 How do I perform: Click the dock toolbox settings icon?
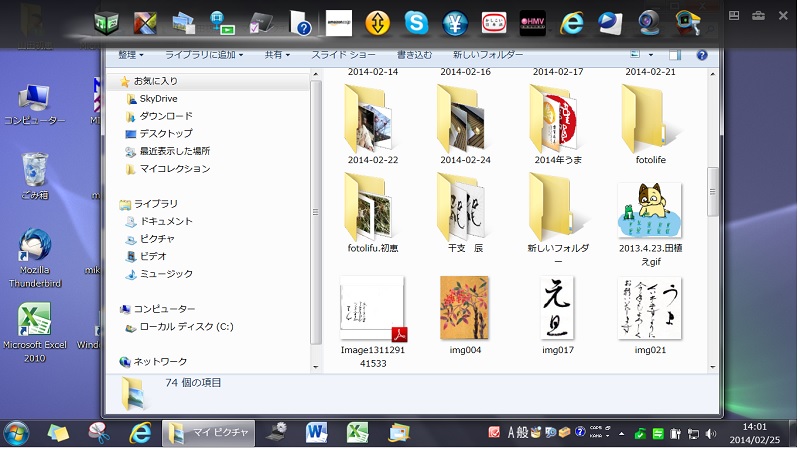pyautogui.click(x=759, y=15)
